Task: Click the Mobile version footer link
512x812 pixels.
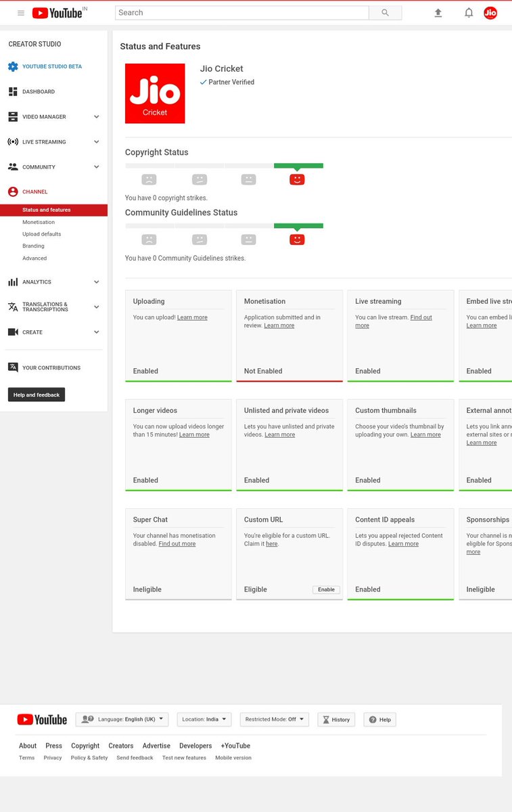Action: click(233, 758)
